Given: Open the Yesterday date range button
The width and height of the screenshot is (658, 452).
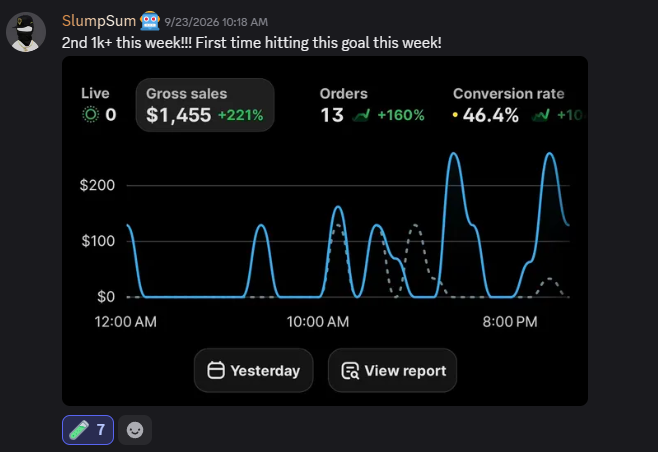Looking at the screenshot, I should [253, 370].
